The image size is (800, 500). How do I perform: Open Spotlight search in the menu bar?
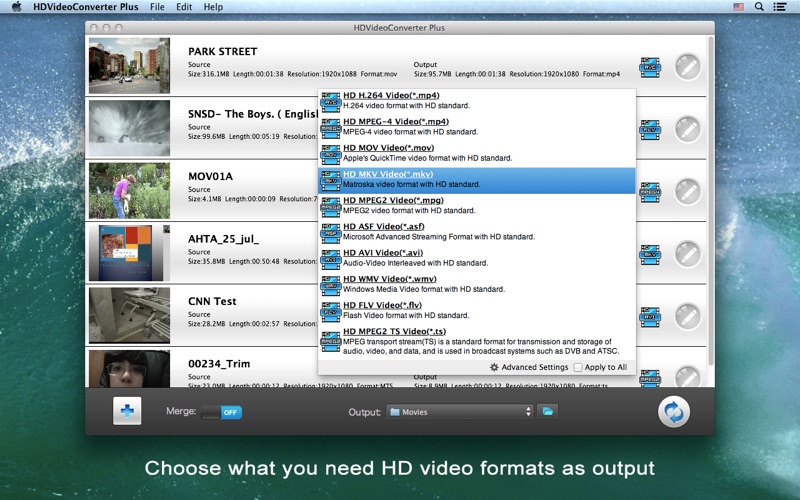click(759, 7)
